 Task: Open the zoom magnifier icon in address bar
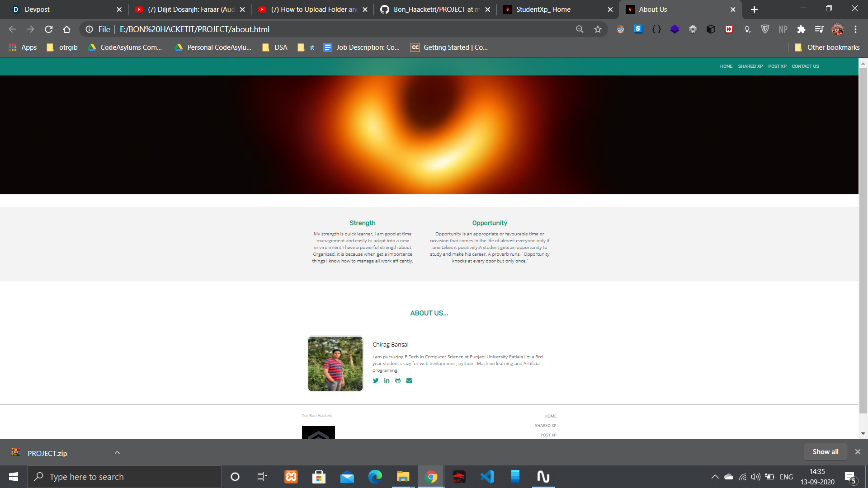(580, 29)
